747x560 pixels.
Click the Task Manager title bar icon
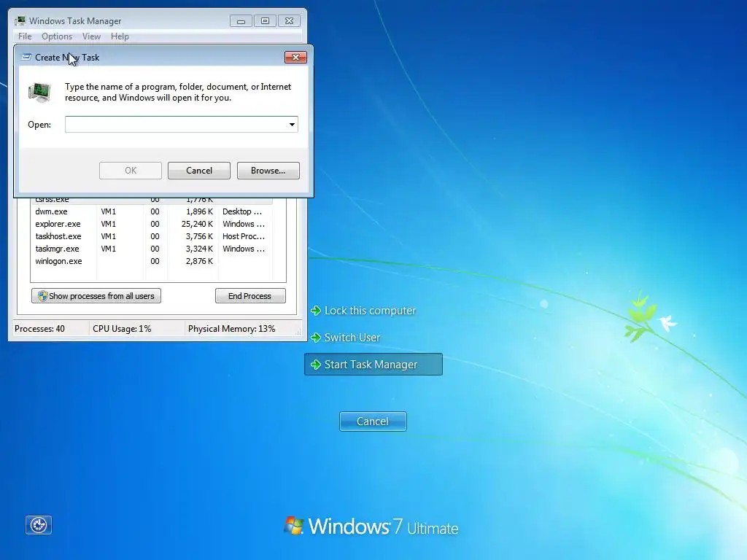tap(20, 21)
